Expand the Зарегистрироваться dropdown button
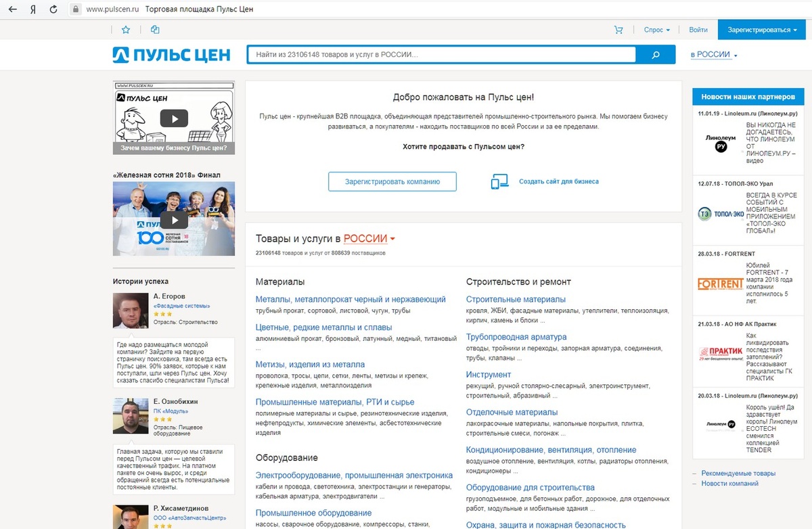The image size is (812, 529). (762, 30)
